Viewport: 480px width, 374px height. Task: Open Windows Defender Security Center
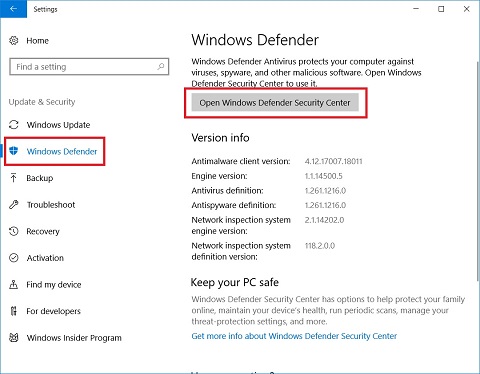275,103
